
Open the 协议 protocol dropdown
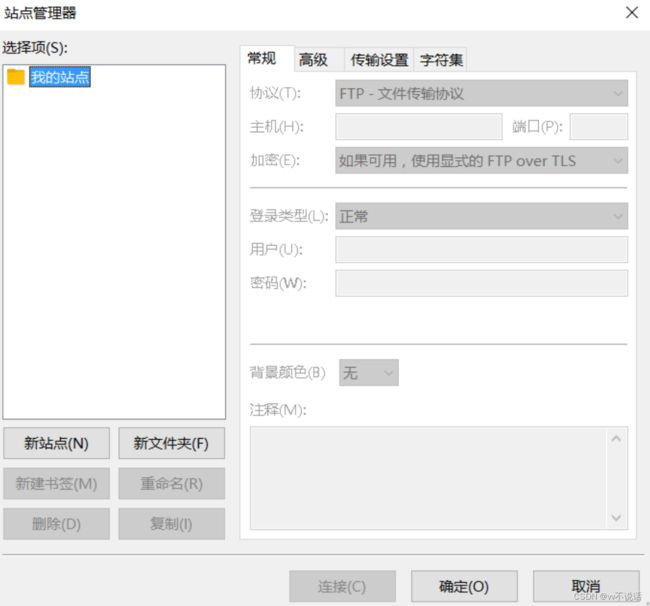tap(481, 93)
